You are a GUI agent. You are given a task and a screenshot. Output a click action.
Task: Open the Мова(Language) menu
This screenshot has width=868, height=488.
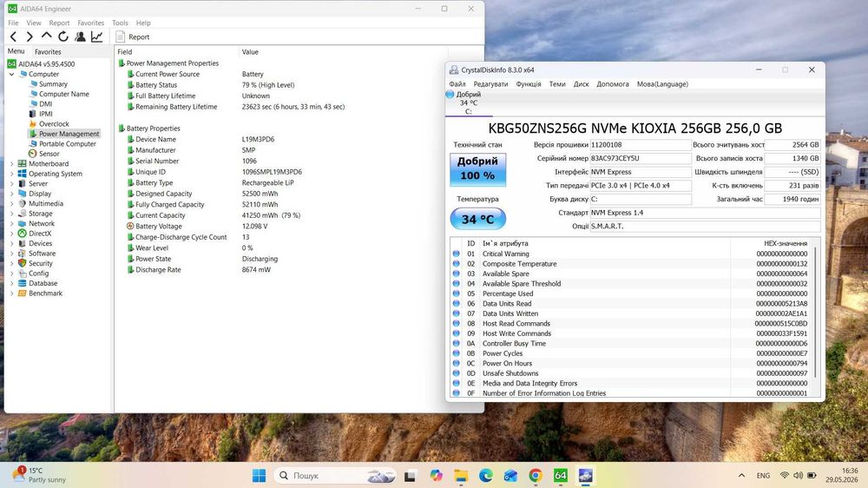[x=662, y=84]
